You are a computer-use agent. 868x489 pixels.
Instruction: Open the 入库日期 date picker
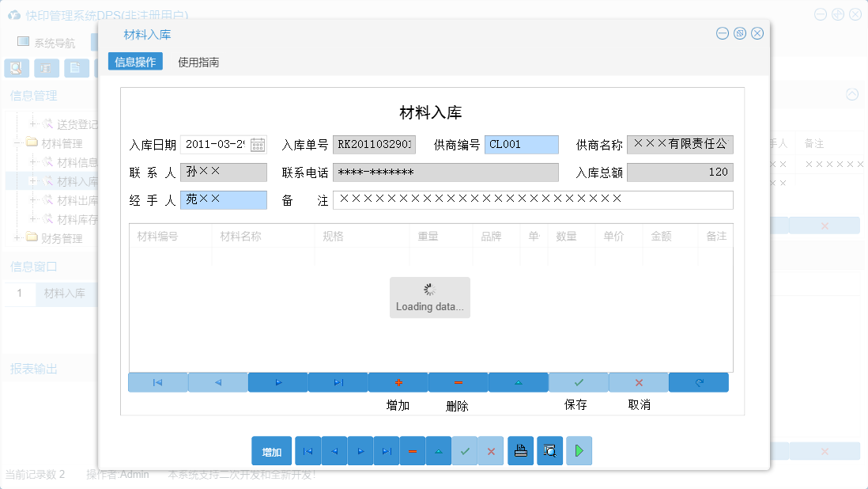(x=259, y=144)
